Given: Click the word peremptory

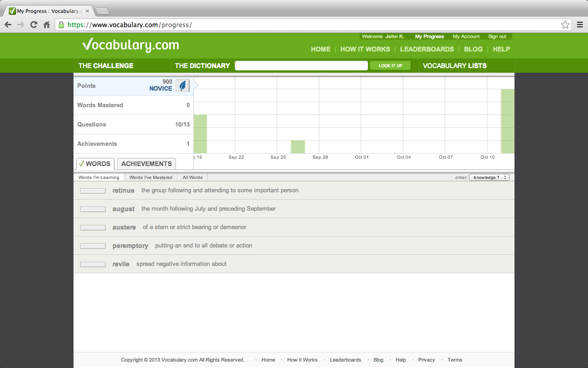Looking at the screenshot, I should click(130, 246).
